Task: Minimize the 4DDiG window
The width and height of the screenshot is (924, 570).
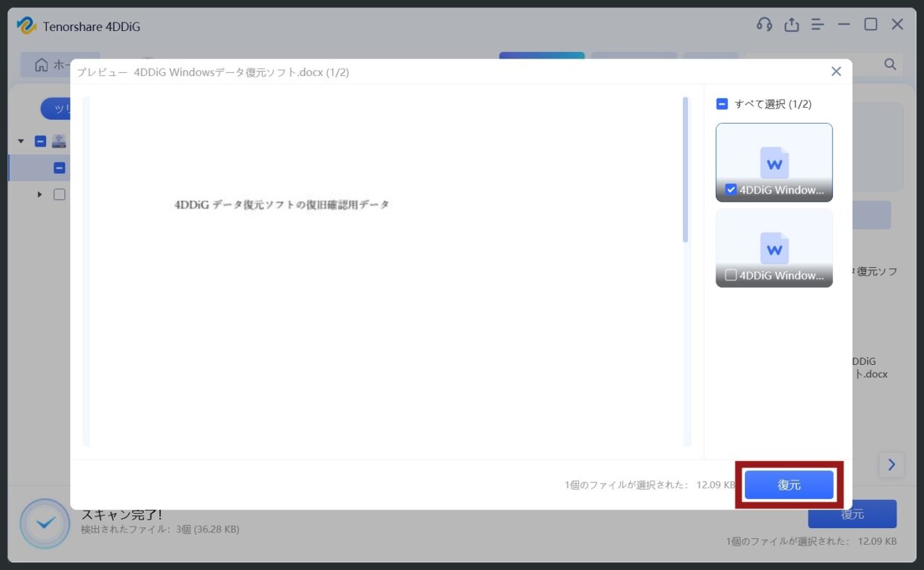Action: (x=844, y=25)
